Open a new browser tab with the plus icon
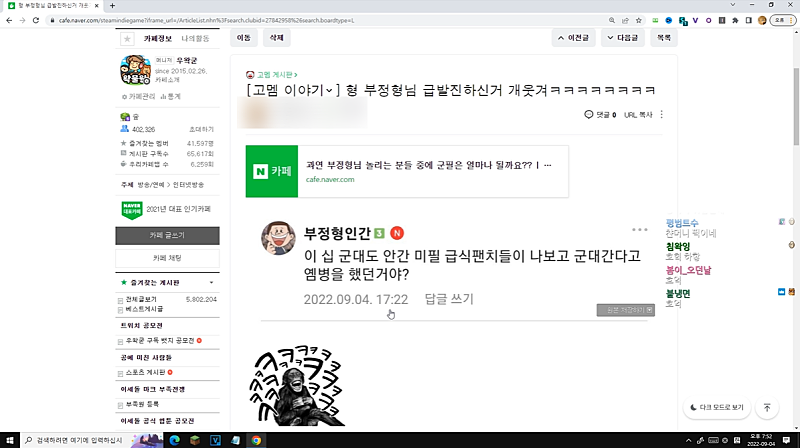800x448 pixels. point(112,6)
